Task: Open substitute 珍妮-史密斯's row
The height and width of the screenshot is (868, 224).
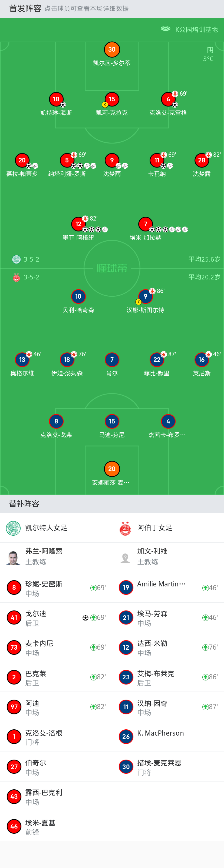Action: (x=56, y=588)
